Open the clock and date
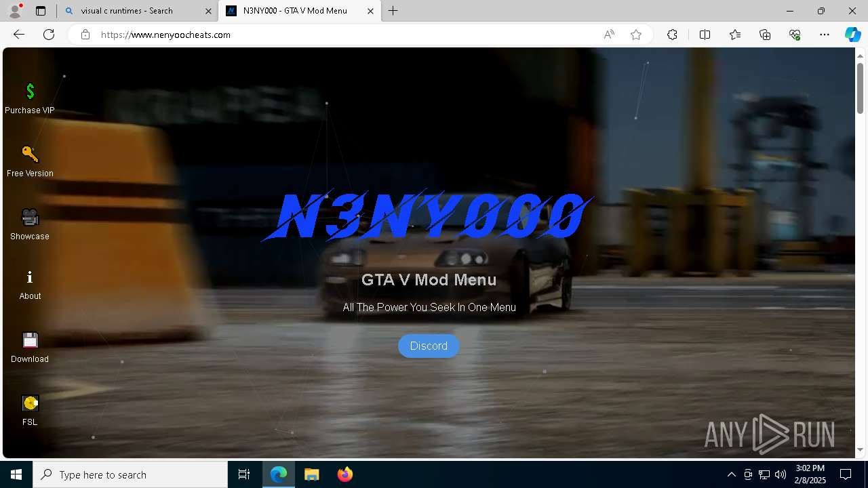Screen dimensions: 868x488 [810, 474]
